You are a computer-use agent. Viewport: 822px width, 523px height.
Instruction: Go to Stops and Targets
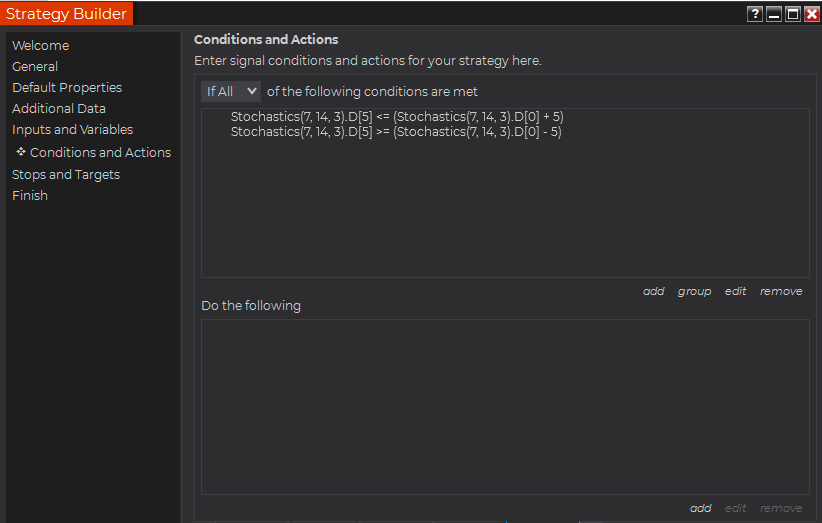tap(66, 174)
